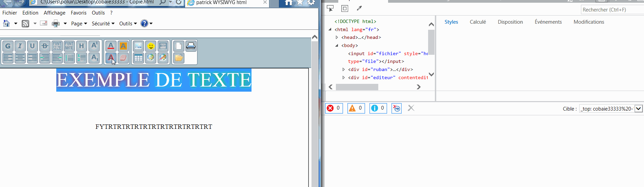The width and height of the screenshot is (644, 187).
Task: Expand the div id editeur node
Action: click(343, 77)
